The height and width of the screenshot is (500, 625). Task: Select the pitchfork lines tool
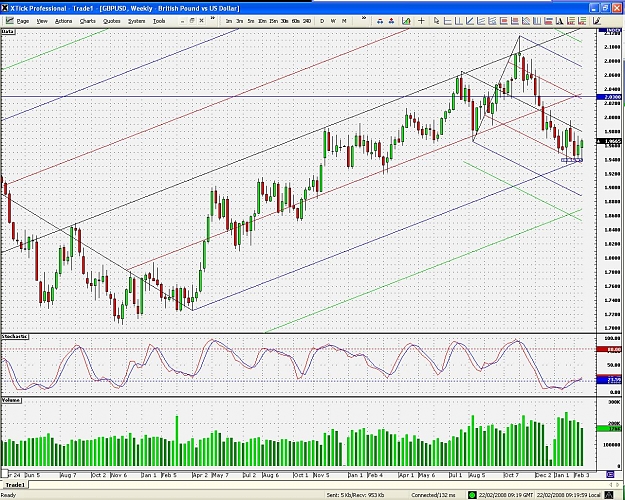[492, 21]
